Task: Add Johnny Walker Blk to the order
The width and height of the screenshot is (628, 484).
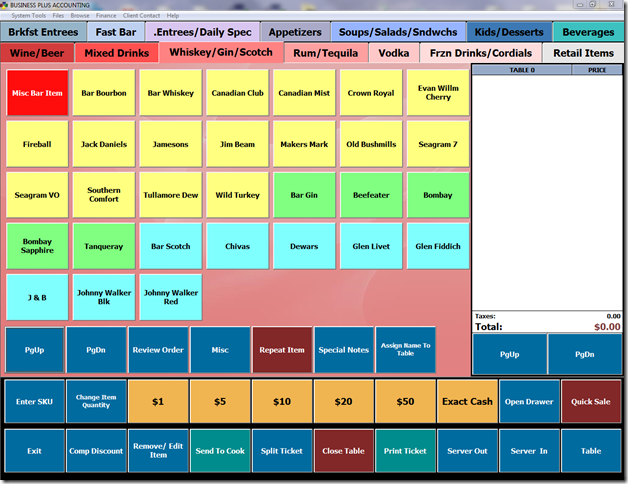Action: click(104, 297)
